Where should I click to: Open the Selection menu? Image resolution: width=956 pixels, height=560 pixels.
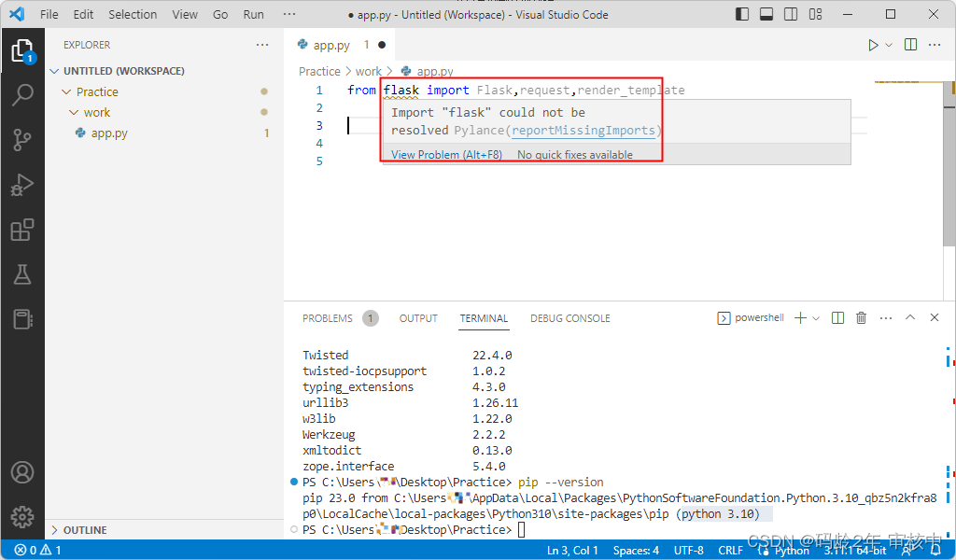coord(133,14)
